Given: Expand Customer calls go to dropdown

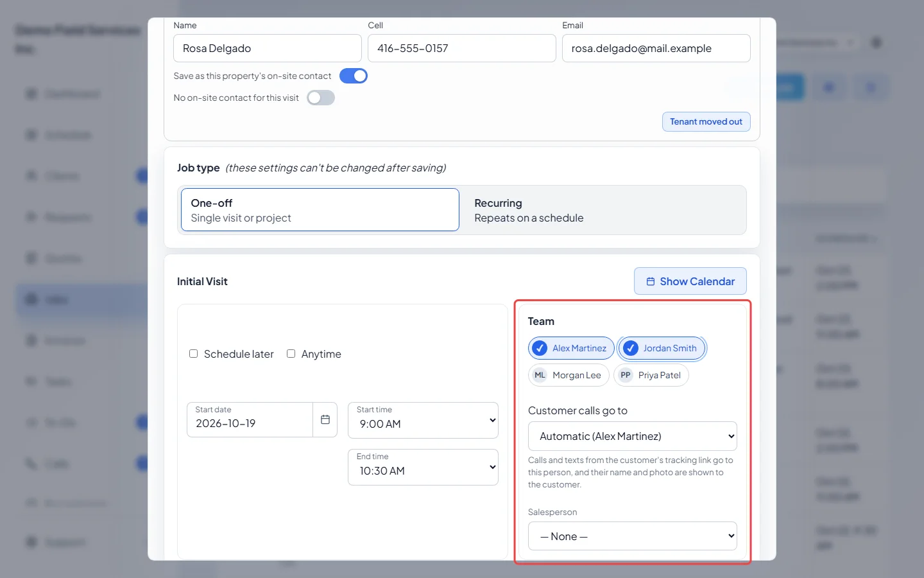Looking at the screenshot, I should tap(633, 436).
